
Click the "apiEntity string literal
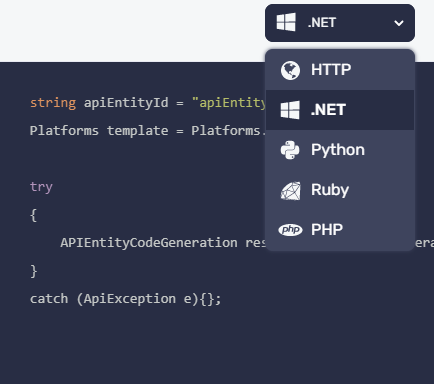pyautogui.click(x=229, y=103)
